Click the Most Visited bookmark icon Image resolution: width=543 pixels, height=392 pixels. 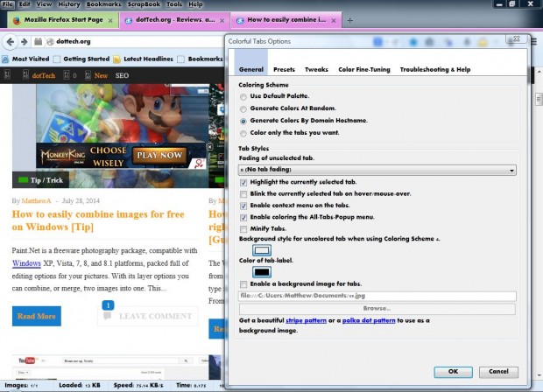click(x=5, y=59)
